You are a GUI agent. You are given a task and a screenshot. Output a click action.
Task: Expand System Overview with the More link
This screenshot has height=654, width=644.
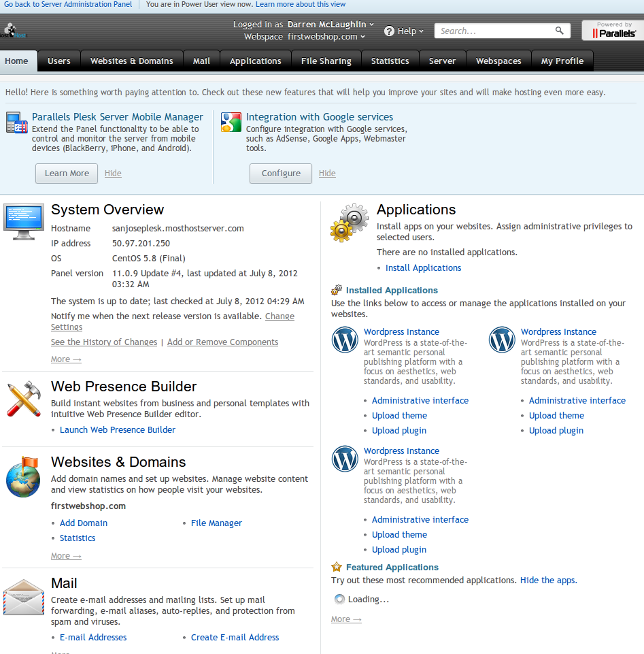tap(66, 359)
